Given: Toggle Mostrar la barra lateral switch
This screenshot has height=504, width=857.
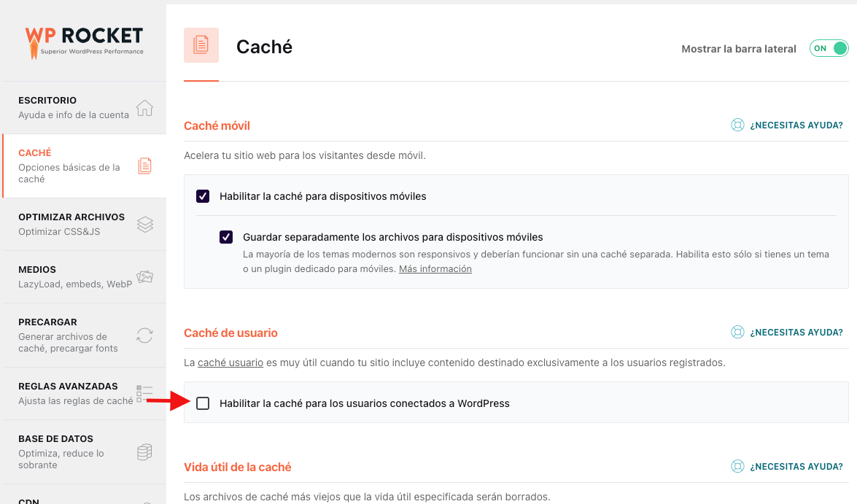Looking at the screenshot, I should 829,48.
